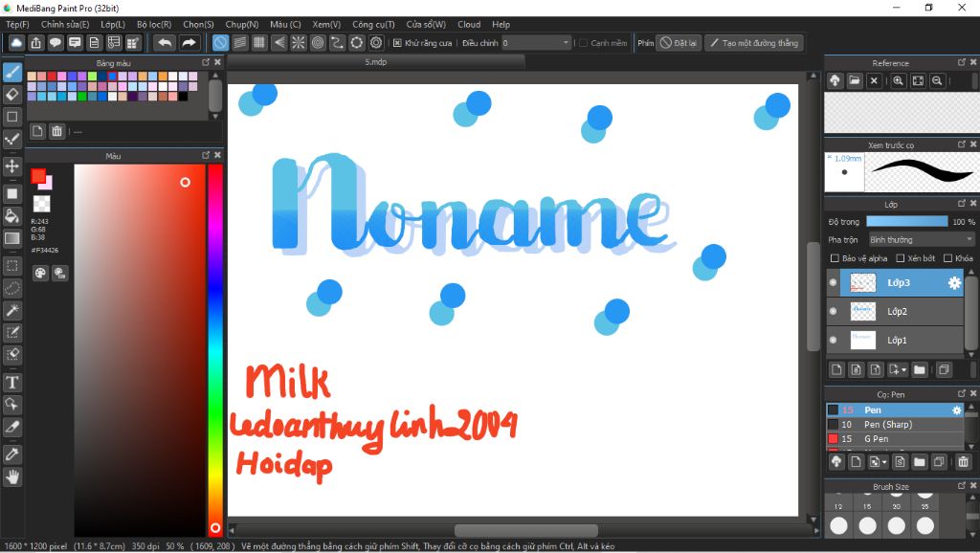Enable the radial snap guide
The image size is (980, 553).
(299, 43)
